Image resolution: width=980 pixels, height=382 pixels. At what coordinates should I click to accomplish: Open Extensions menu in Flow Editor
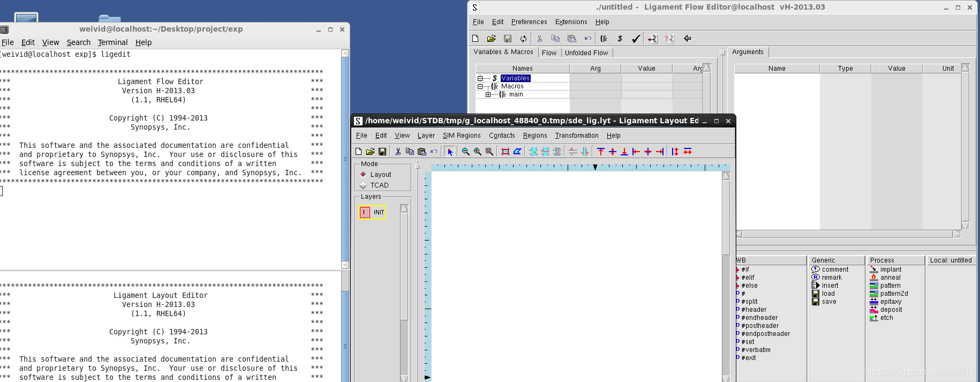point(571,22)
